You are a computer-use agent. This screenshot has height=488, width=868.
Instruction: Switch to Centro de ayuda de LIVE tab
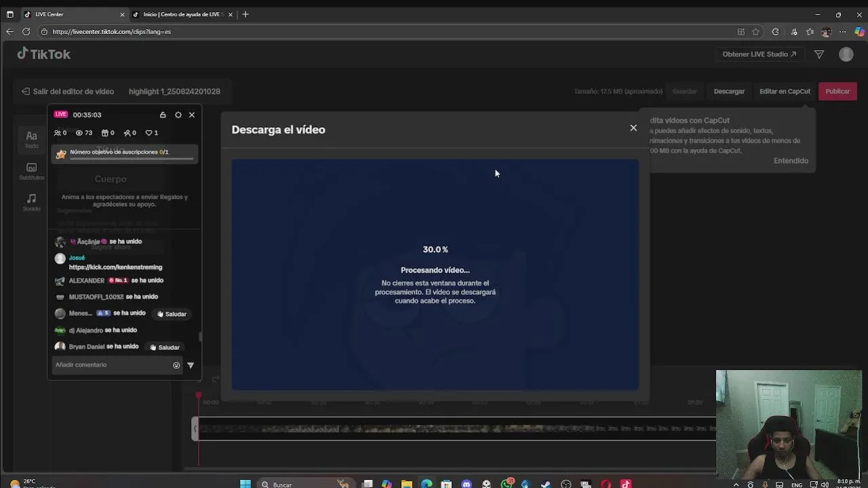pyautogui.click(x=182, y=14)
